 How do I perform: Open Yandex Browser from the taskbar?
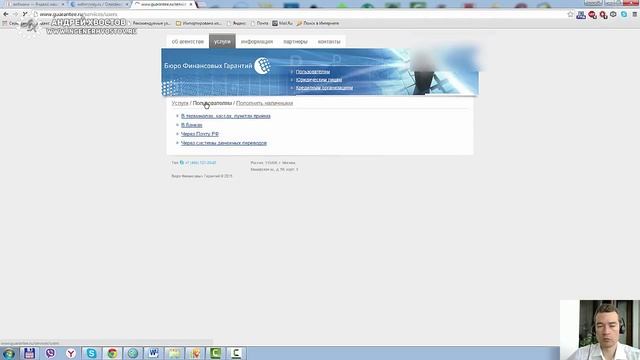[x=71, y=353]
